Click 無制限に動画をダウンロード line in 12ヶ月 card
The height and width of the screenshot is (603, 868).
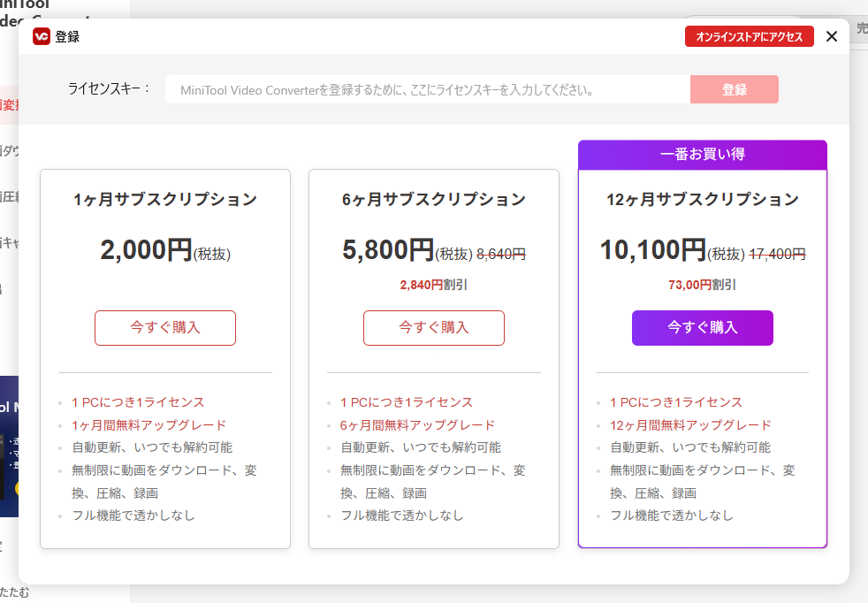[703, 482]
